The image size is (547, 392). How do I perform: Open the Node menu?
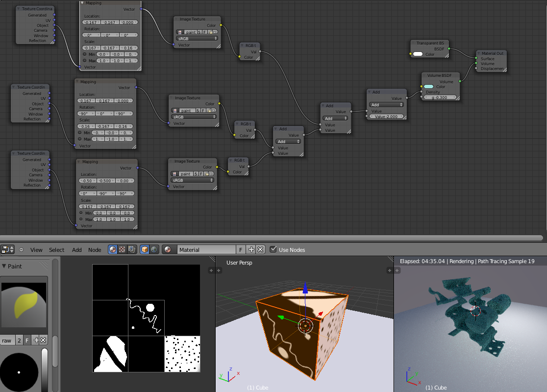click(95, 250)
